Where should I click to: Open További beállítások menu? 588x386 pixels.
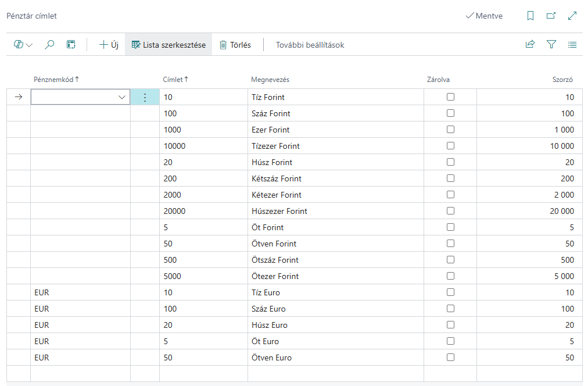(x=310, y=45)
